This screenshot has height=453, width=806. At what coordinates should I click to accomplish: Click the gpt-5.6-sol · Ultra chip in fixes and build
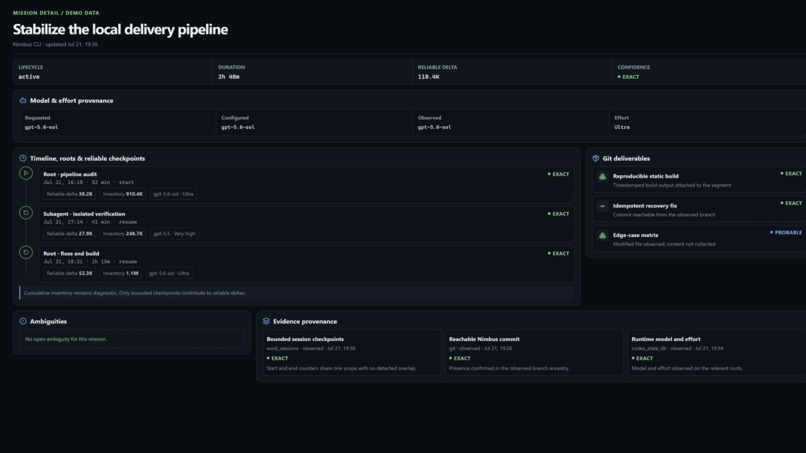[x=169, y=273]
